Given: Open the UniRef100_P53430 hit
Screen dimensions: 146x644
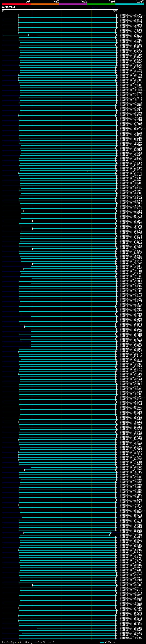Looking at the screenshot, I should tap(131, 387).
